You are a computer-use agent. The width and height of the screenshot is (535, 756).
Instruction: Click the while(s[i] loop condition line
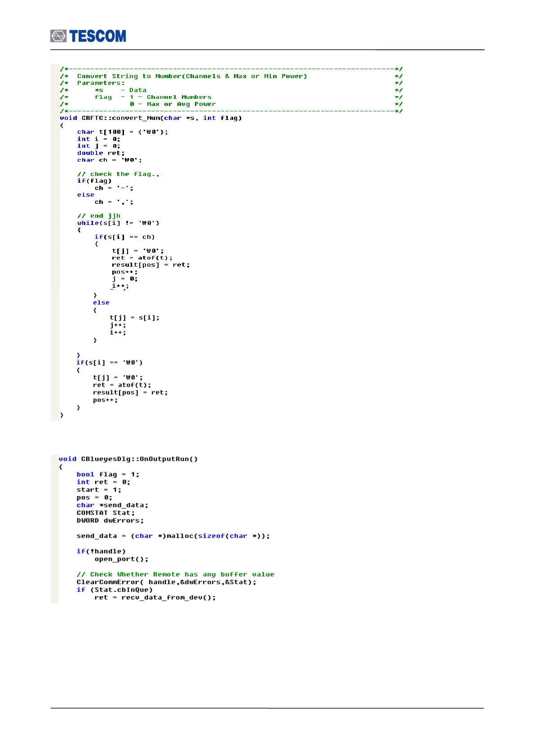click(118, 223)
